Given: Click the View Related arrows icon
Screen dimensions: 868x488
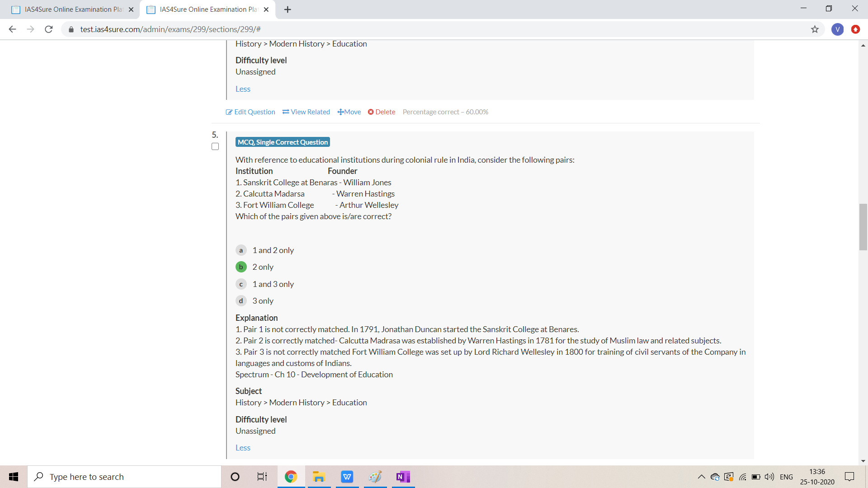Looking at the screenshot, I should 286,112.
